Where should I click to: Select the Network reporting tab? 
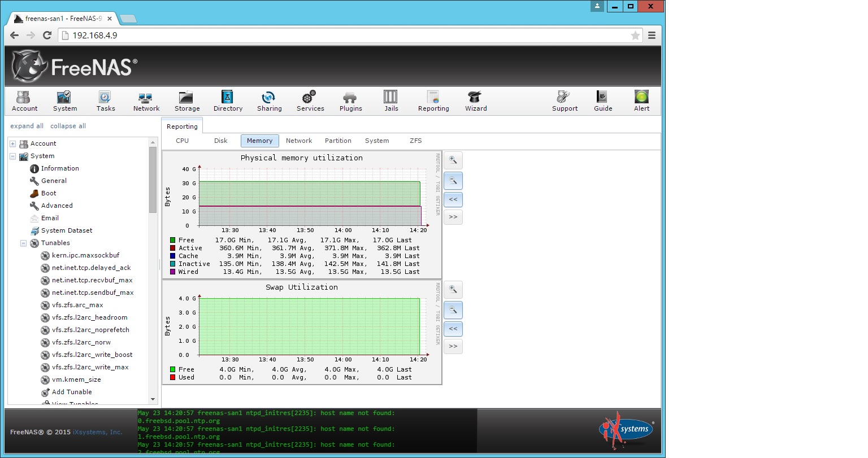(x=299, y=141)
